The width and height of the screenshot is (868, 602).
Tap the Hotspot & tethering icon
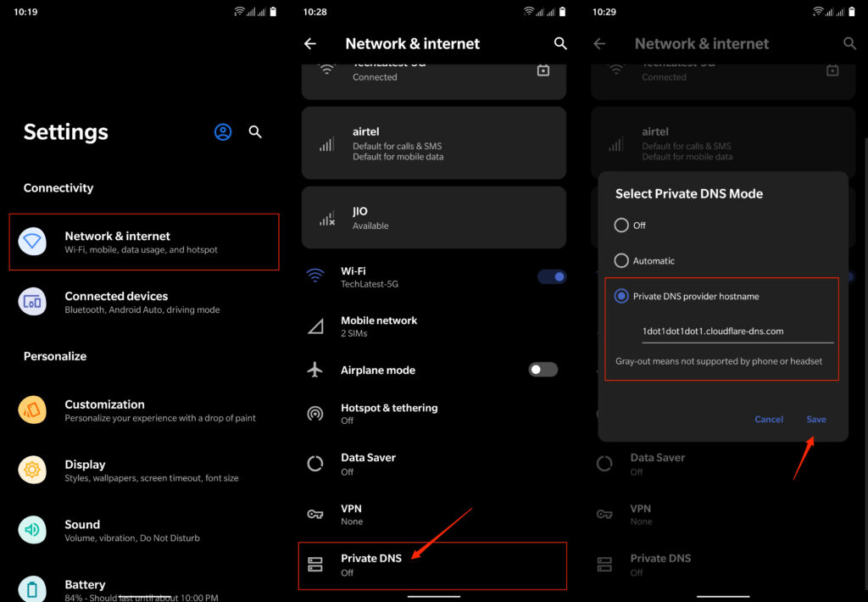pyautogui.click(x=315, y=413)
